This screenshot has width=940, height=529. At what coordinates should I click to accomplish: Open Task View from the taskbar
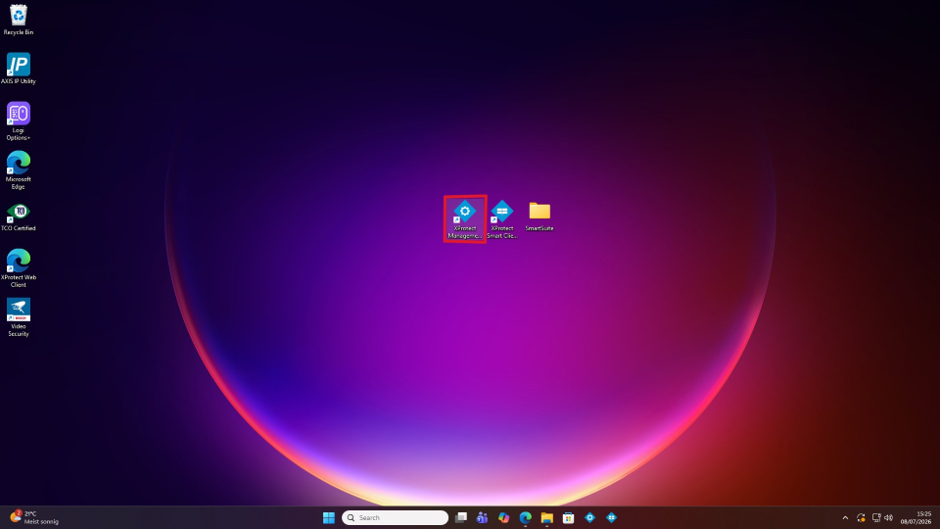click(460, 518)
